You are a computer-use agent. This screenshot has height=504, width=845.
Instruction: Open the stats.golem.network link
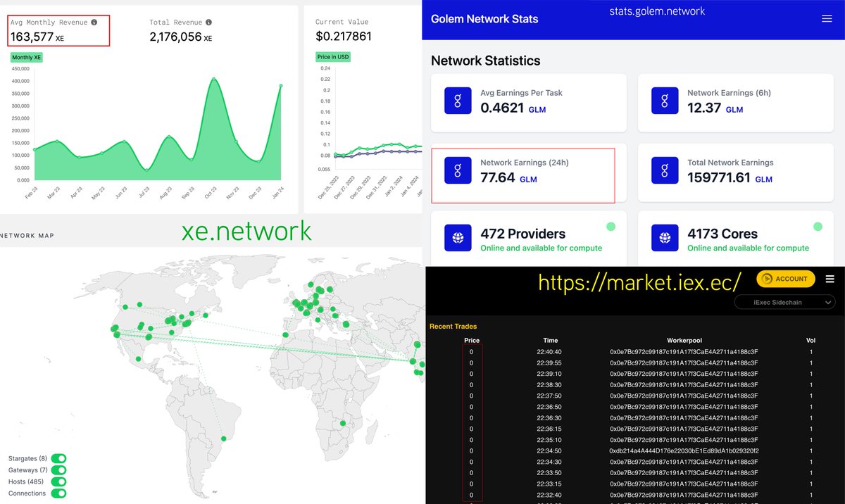pyautogui.click(x=656, y=11)
